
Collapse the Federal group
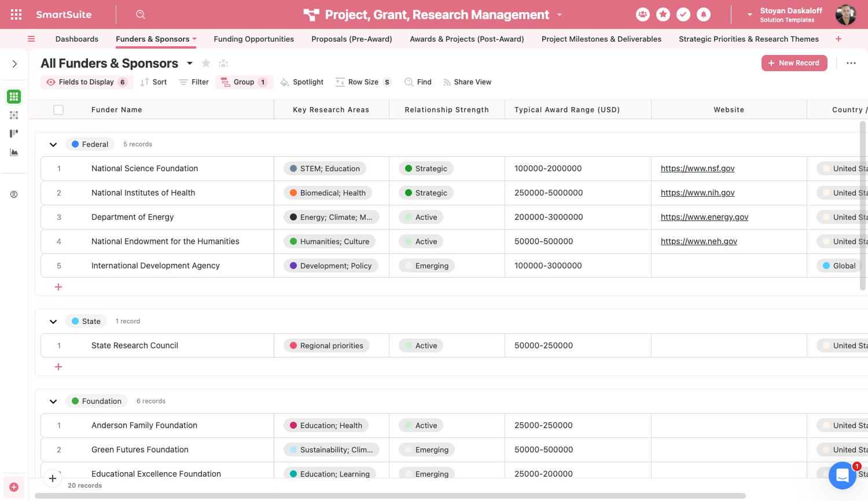pos(53,145)
